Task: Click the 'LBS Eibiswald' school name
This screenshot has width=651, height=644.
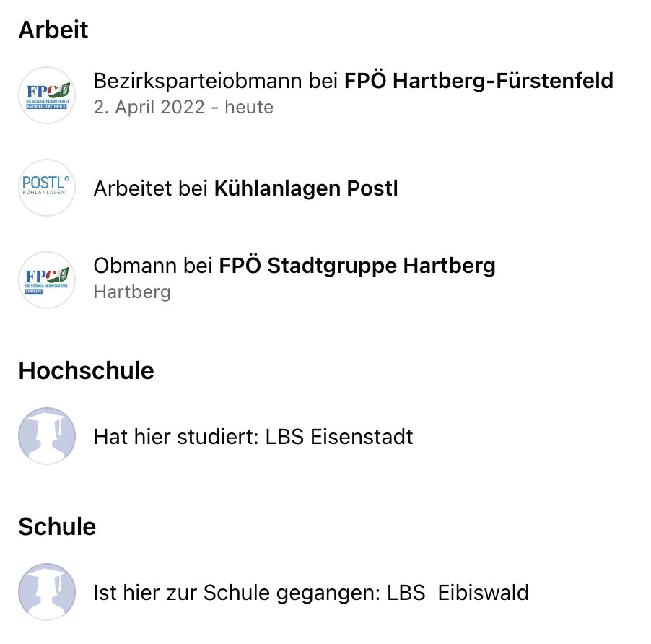Action: 458,593
